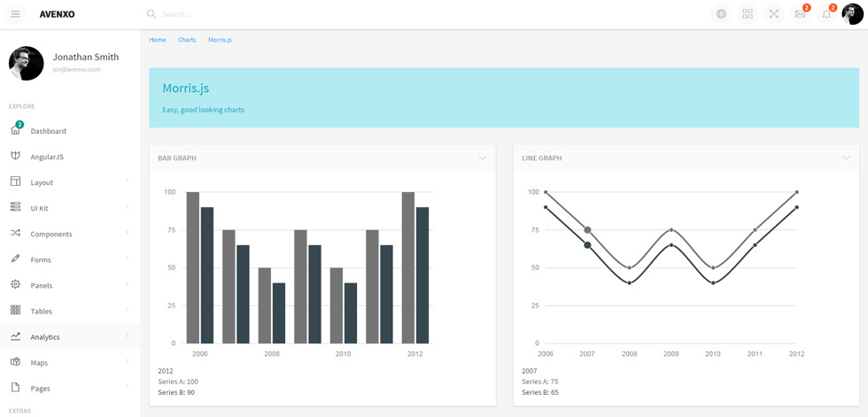Click the Maps menu label

point(39,363)
